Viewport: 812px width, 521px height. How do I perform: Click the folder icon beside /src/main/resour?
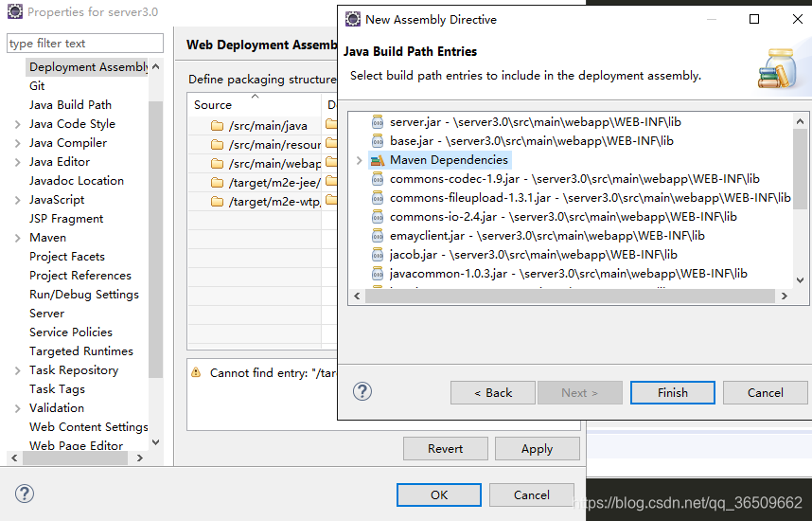(217, 145)
